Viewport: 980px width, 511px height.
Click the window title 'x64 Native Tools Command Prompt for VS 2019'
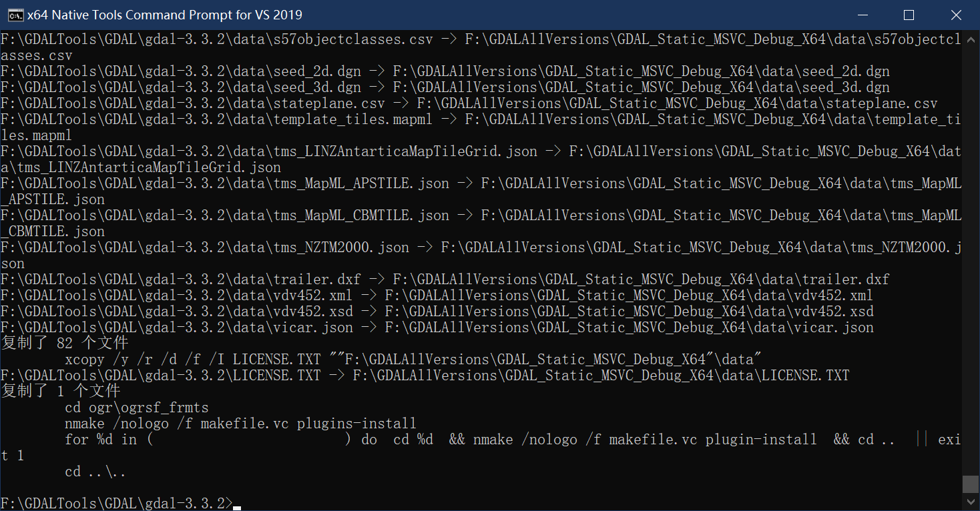click(x=164, y=15)
